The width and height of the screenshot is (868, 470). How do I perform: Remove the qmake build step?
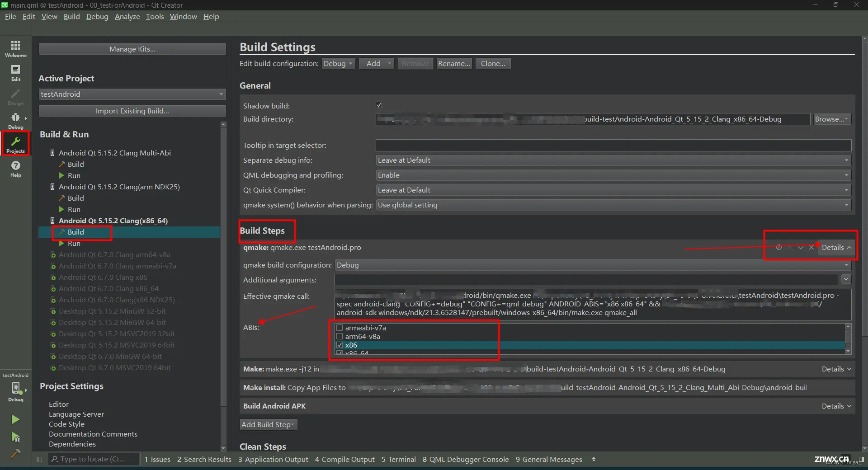point(811,248)
